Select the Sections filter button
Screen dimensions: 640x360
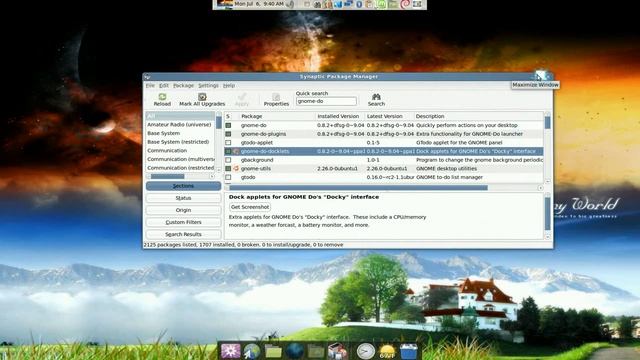[183, 186]
